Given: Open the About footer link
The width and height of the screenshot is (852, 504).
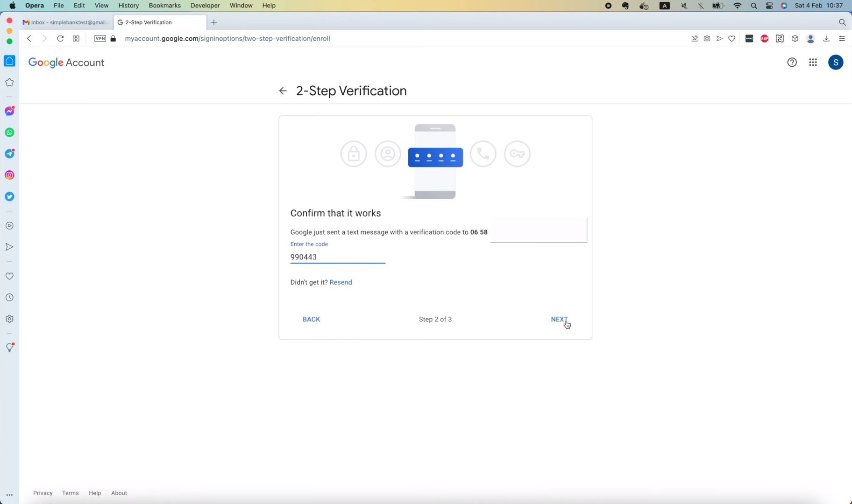Looking at the screenshot, I should [x=119, y=493].
